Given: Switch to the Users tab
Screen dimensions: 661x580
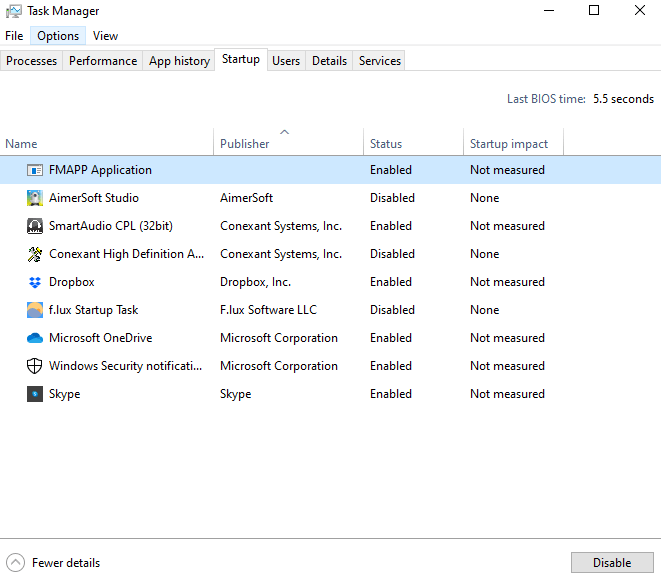Looking at the screenshot, I should (286, 61).
